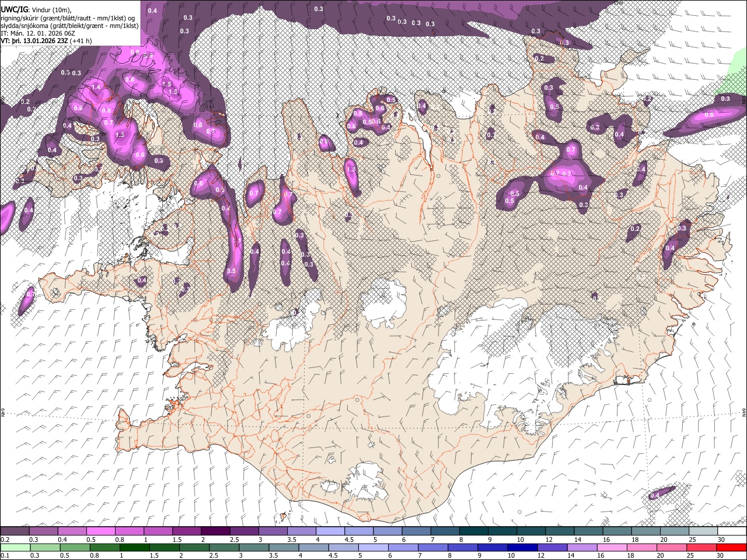Click the grey upper swatch starting at 20
Image resolution: width=747 pixels, height=560 pixels.
(674, 531)
